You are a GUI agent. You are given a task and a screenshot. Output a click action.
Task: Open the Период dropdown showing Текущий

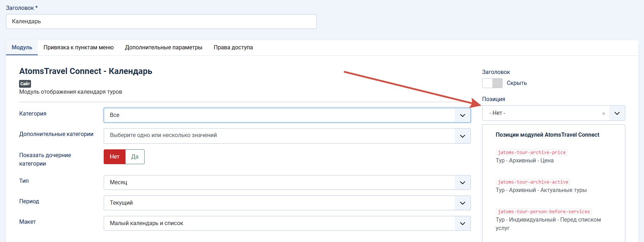(x=287, y=203)
